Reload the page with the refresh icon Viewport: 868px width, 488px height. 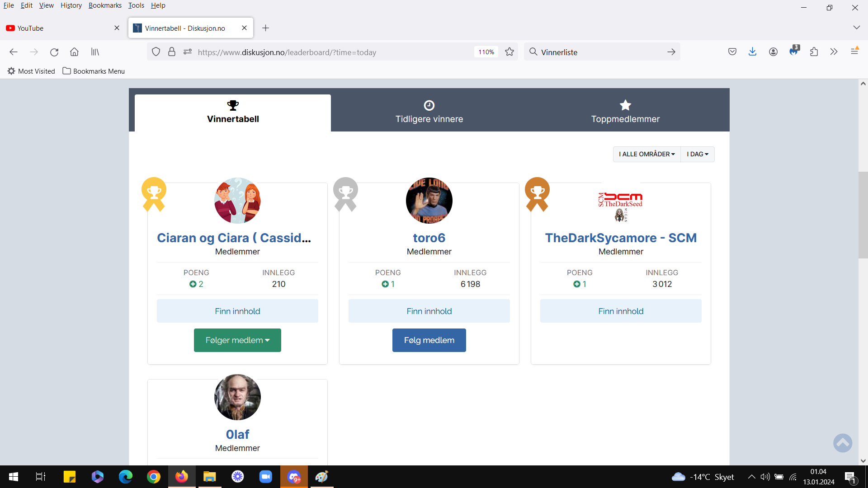click(x=54, y=52)
